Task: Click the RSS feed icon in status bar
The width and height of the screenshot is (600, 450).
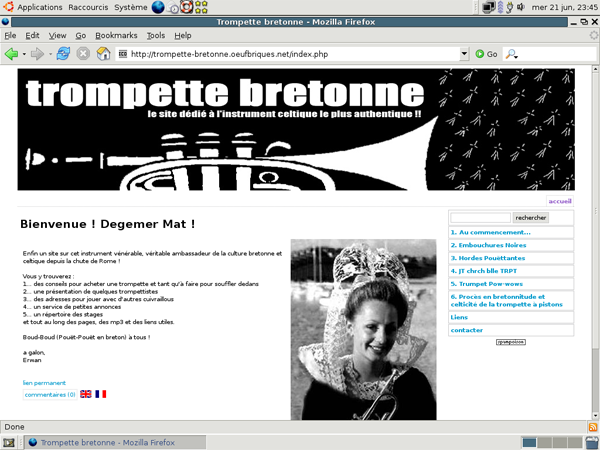Action: (592, 427)
